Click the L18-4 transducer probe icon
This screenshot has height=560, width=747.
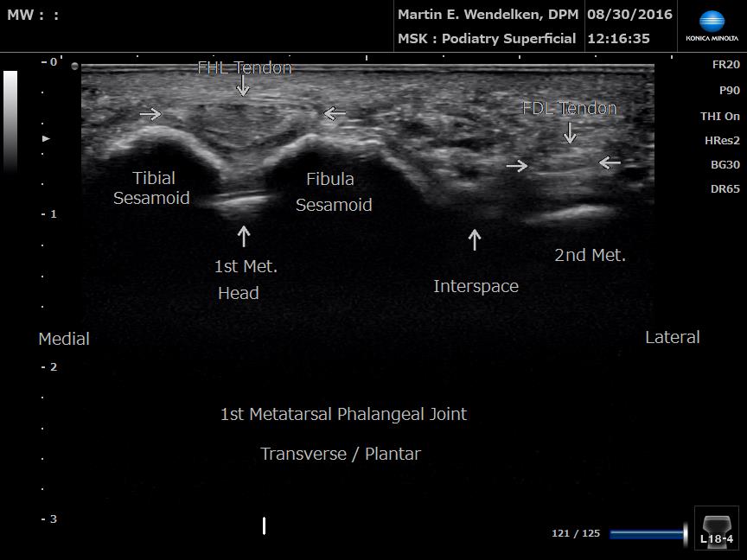tap(716, 528)
